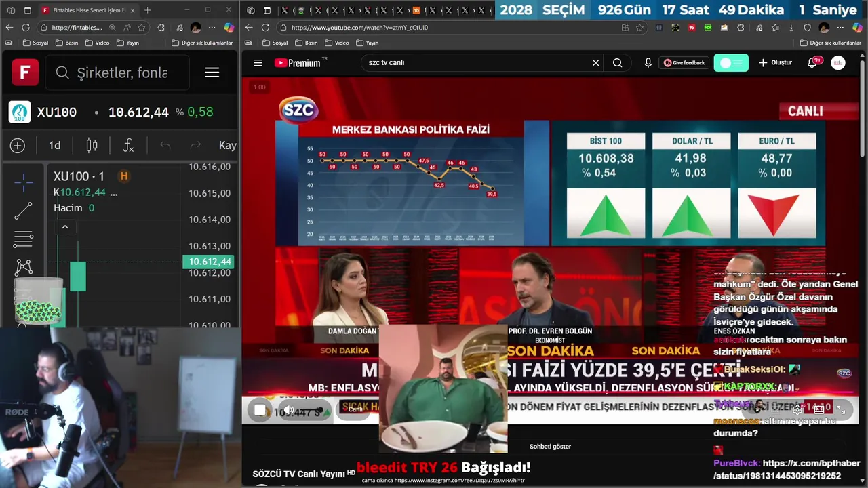Toggle the teal extension switch near Oluştur
This screenshot has width=868, height=488.
[x=731, y=62]
